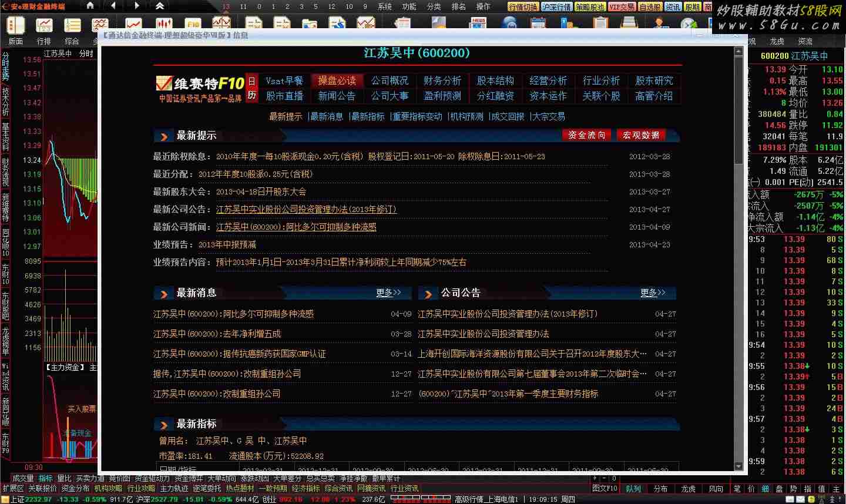Jump to 机构预测 section link
Image resolution: width=846 pixels, height=504 pixels.
click(x=466, y=116)
